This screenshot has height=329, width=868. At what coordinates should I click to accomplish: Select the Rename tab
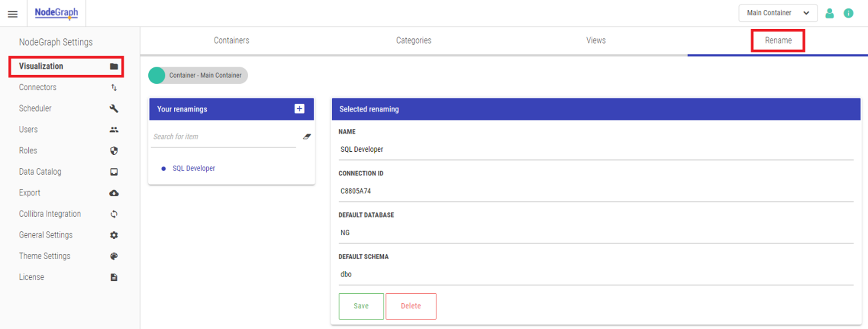pyautogui.click(x=778, y=40)
